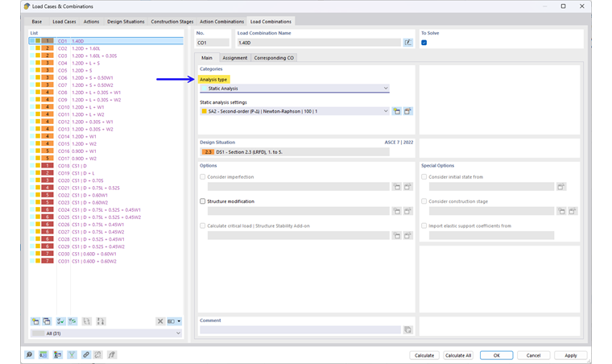Edit the selected static analysis settings via icon
Screen dimensions: 612x364
pos(408,111)
